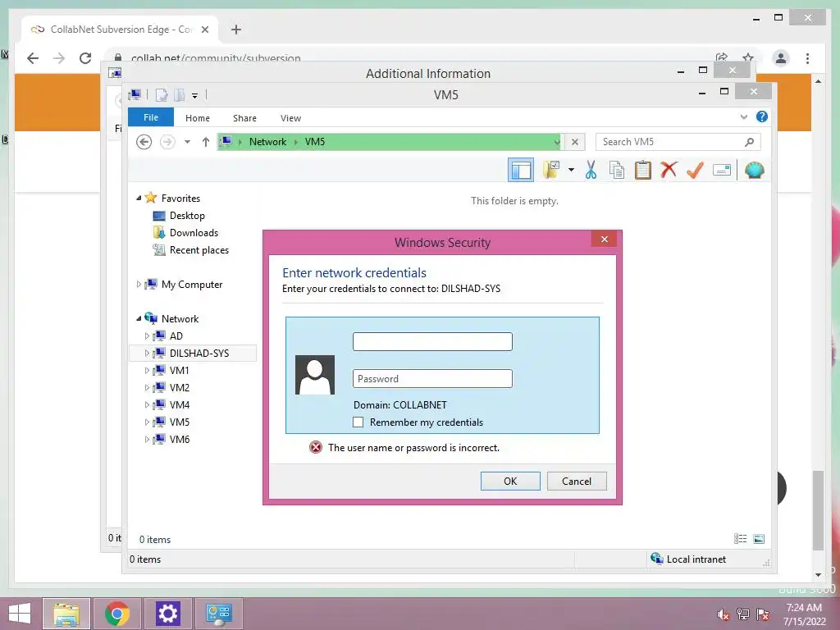Select VM2 in the network tree
840x630 pixels.
180,387
